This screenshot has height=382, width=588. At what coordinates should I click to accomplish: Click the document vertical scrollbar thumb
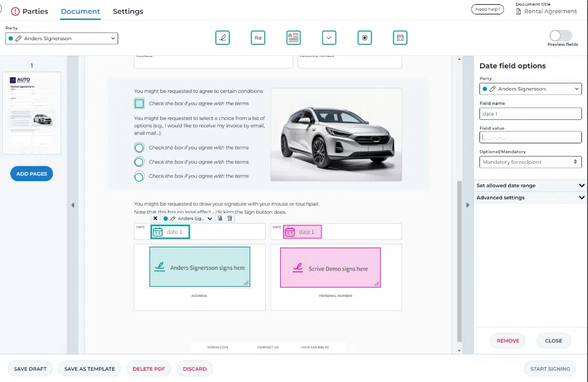[x=460, y=261]
